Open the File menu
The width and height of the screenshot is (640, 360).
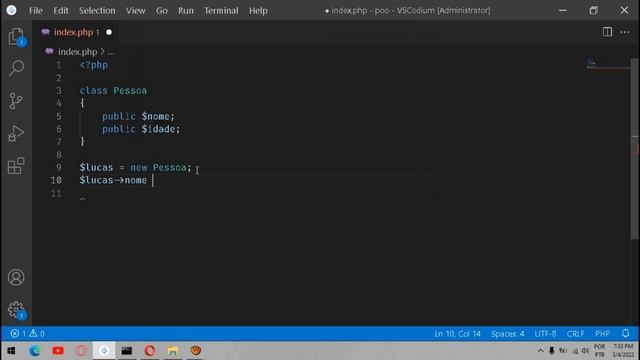pyautogui.click(x=36, y=11)
